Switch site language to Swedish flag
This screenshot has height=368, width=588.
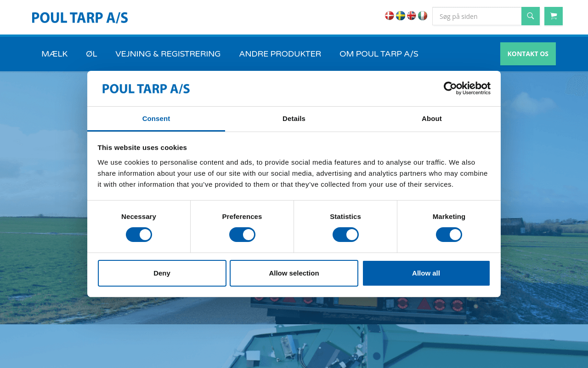click(x=401, y=16)
